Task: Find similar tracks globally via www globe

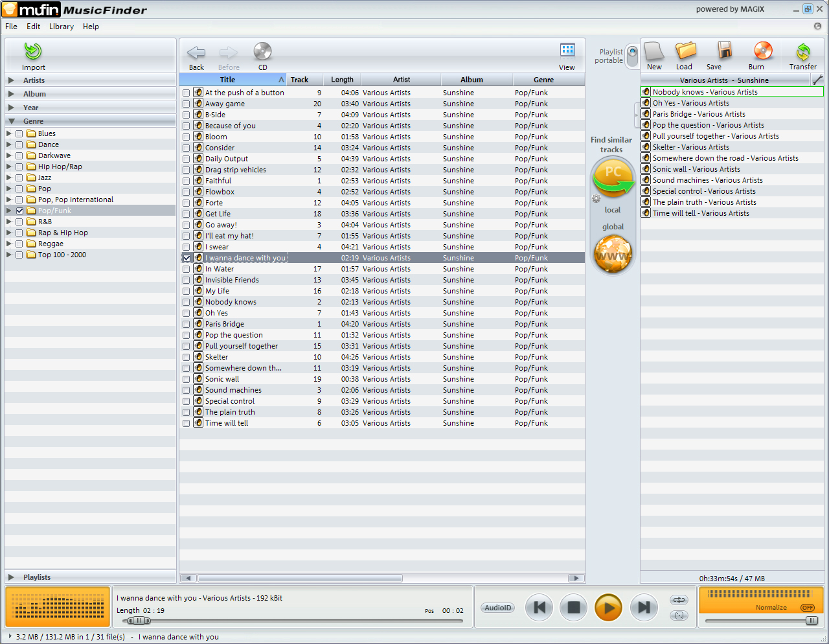Action: [x=613, y=253]
